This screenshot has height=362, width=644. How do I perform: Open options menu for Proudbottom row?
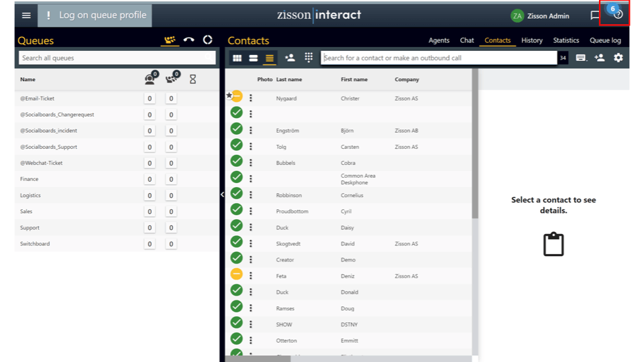pyautogui.click(x=251, y=211)
